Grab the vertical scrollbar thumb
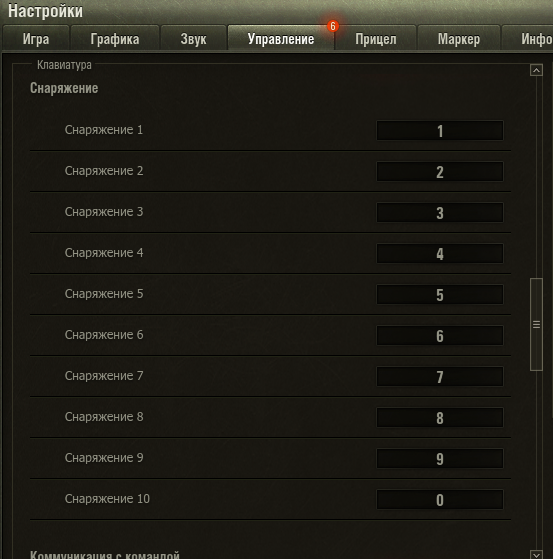This screenshot has height=559, width=553. [536, 324]
